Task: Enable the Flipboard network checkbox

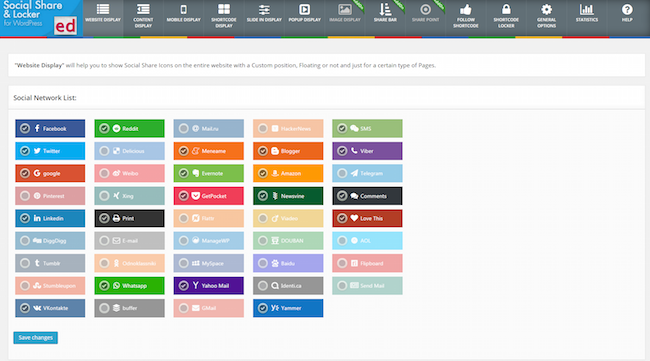Action: [x=342, y=263]
